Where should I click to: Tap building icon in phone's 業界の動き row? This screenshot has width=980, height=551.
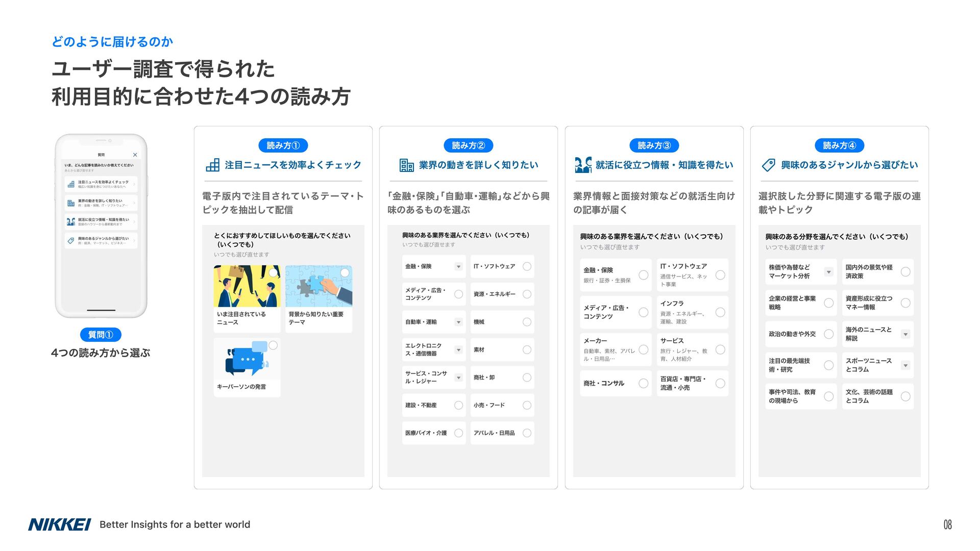71,203
